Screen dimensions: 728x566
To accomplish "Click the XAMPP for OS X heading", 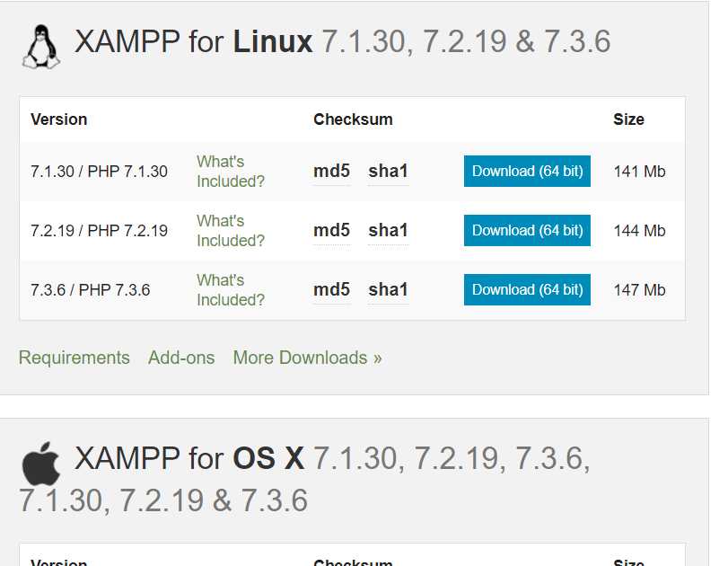I will point(304,479).
